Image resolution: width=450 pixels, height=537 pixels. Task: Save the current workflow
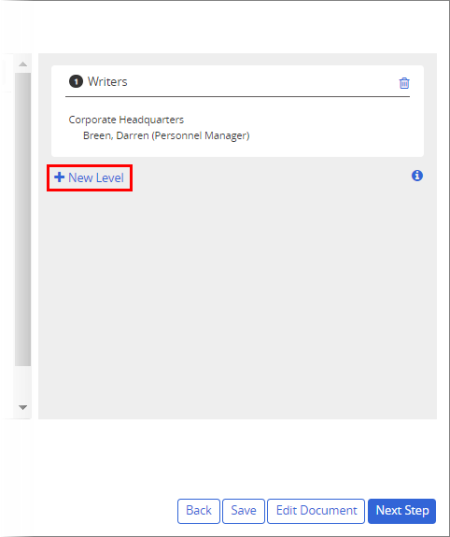click(x=243, y=511)
